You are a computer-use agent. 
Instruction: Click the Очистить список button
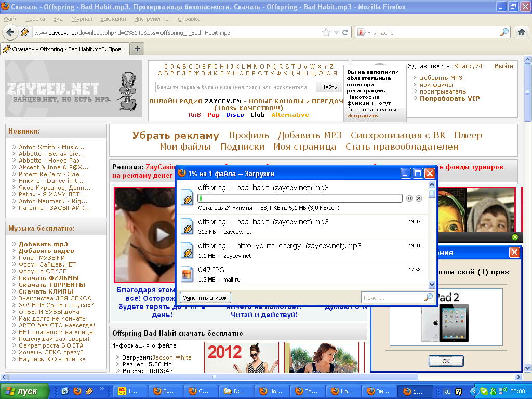pyautogui.click(x=205, y=298)
